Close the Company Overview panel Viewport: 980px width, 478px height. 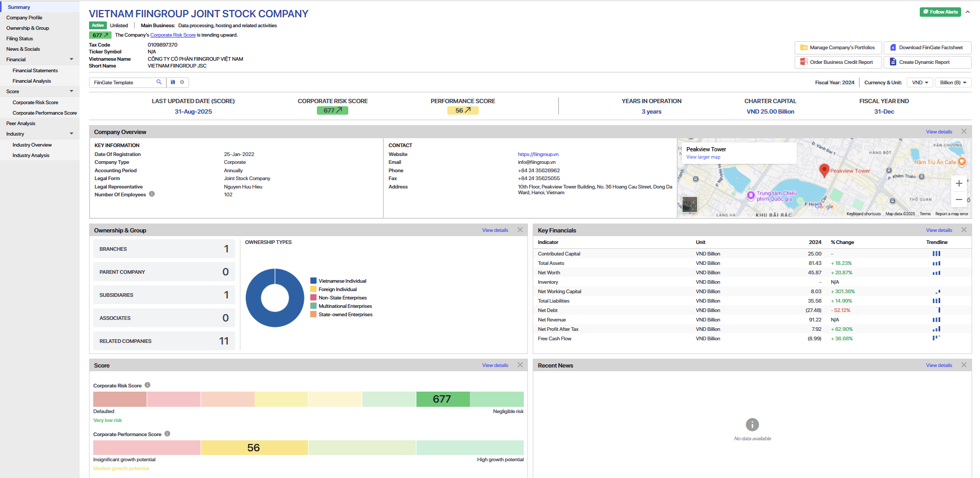tap(964, 131)
